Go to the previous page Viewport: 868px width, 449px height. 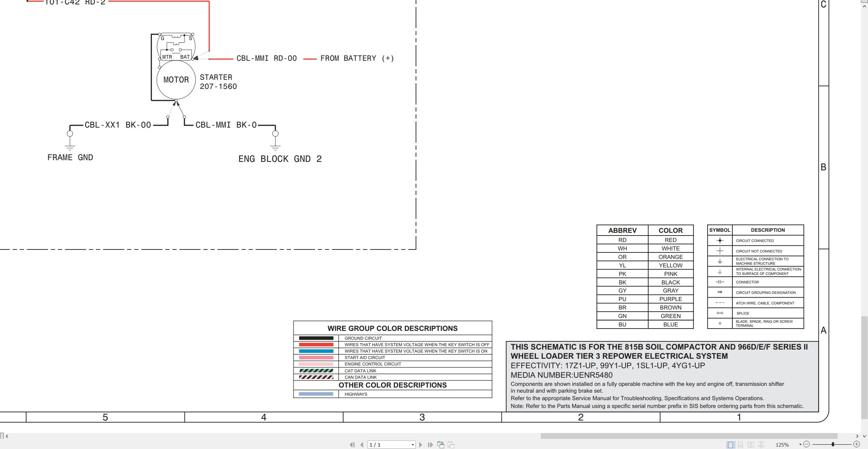362,445
